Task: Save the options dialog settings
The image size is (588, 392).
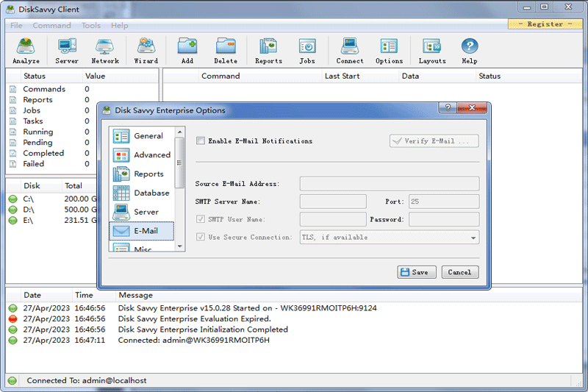Action: click(x=417, y=272)
